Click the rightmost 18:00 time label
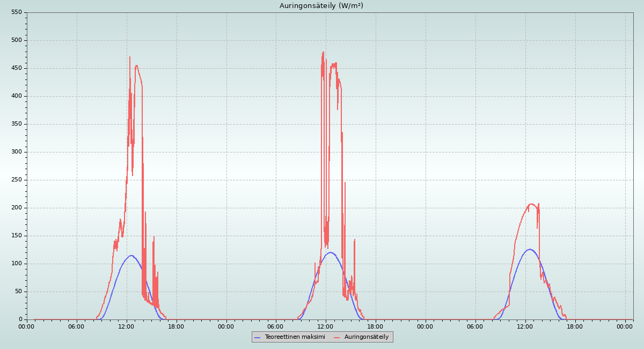644x349 pixels. 575,326
